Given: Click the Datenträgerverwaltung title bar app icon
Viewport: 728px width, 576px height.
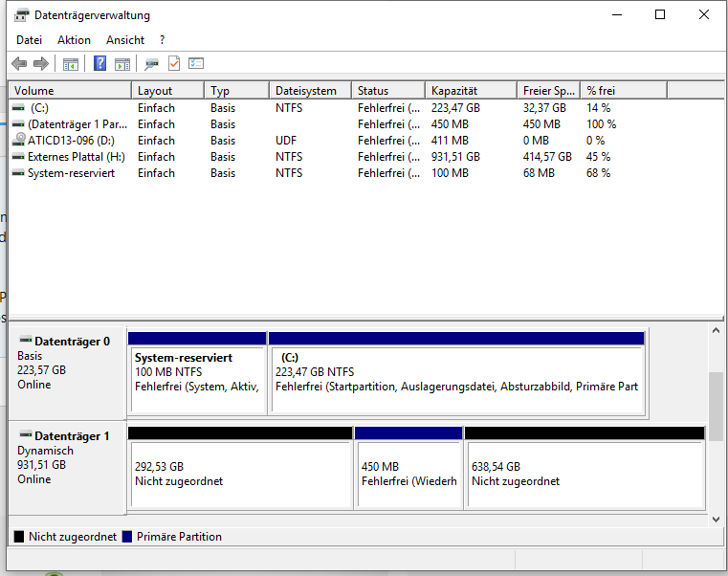Looking at the screenshot, I should pos(21,15).
